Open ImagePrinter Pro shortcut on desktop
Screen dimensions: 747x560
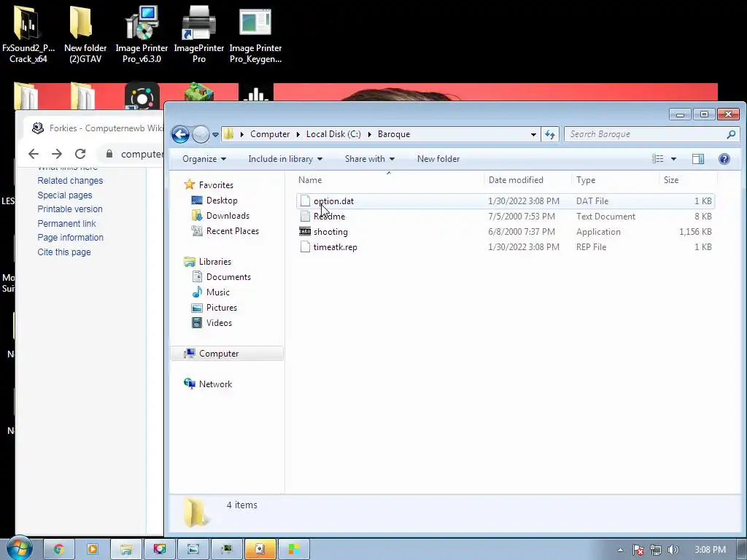pos(198,34)
